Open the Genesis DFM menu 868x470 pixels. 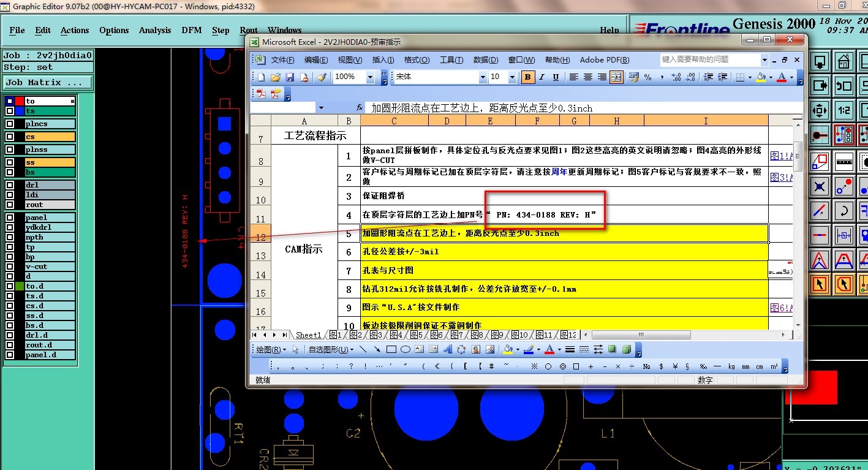point(192,30)
